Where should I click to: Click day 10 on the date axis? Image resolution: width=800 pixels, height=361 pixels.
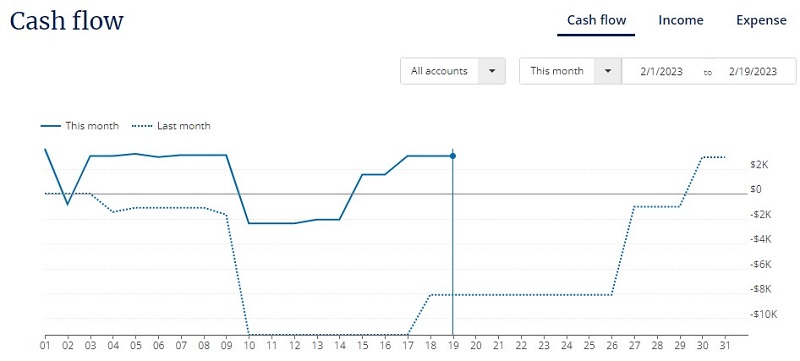tap(249, 346)
